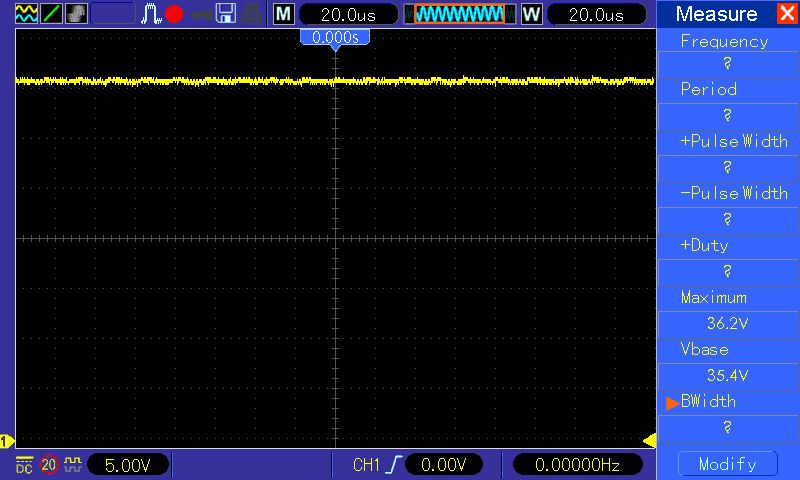Screen dimensions: 800x480
Task: Open the 5.00V vertical scale field
Action: [128, 465]
